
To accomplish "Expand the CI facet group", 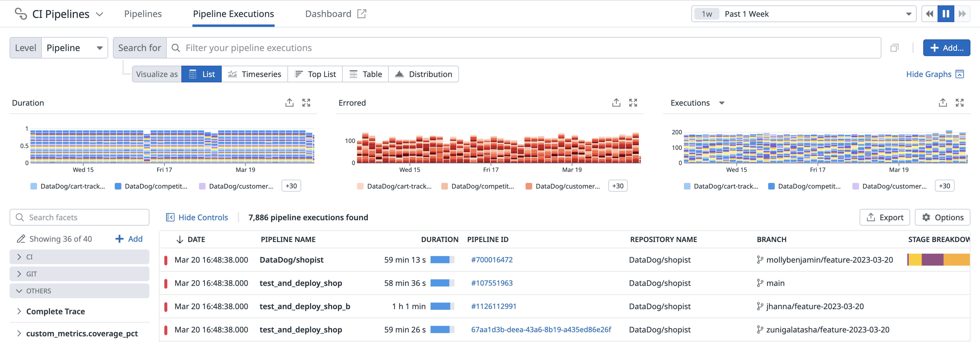I will pyautogui.click(x=79, y=257).
